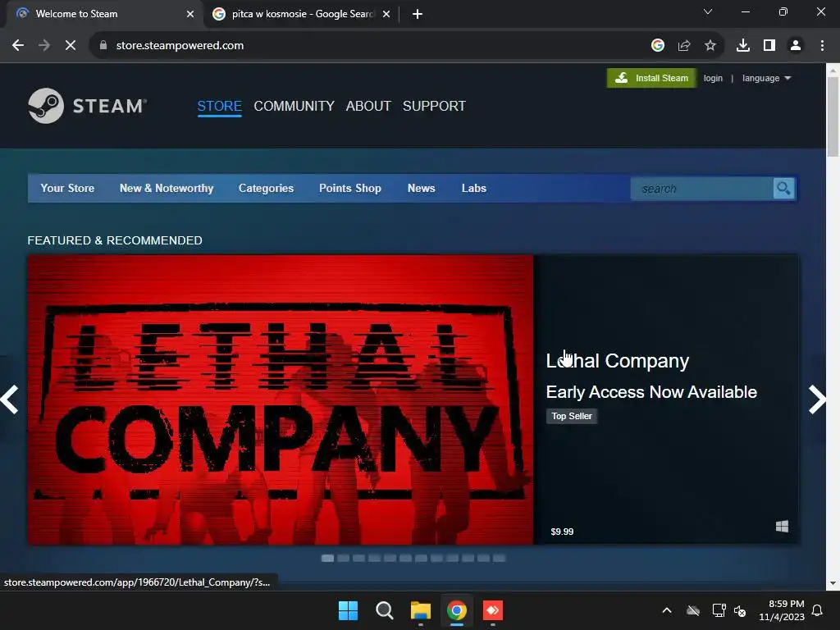
Task: Stop page loading with the X button
Action: click(71, 46)
